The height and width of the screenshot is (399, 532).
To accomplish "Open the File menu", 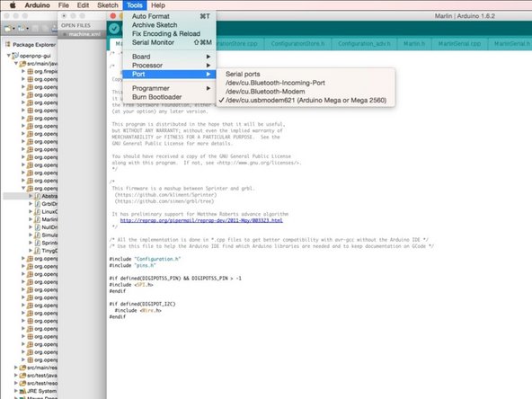I will [64, 5].
